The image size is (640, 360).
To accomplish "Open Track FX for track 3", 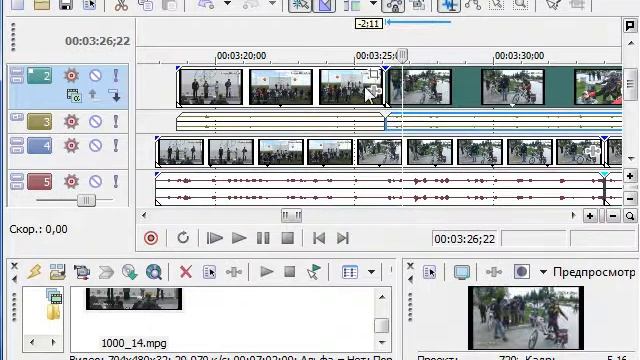I will (x=71, y=122).
